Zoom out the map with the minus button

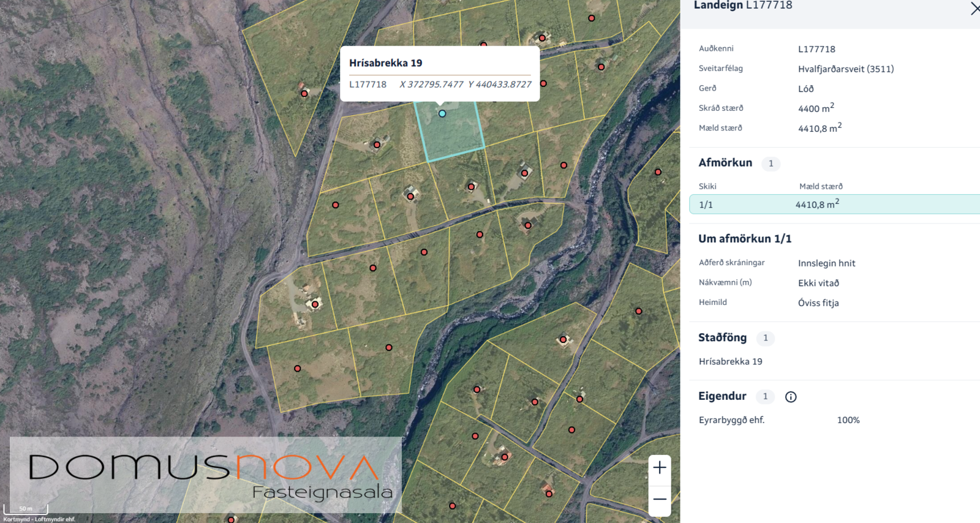click(x=660, y=499)
